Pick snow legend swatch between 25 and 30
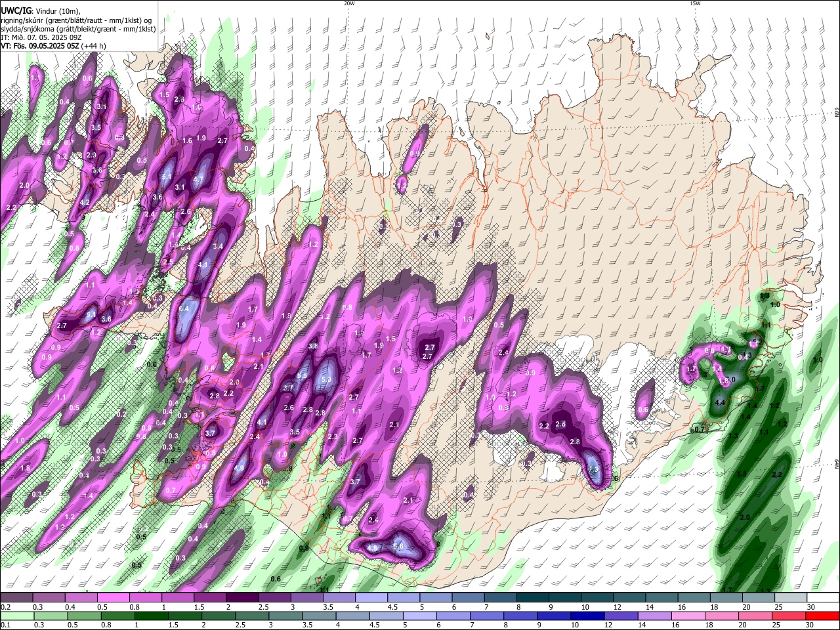Viewport: 840px width, 630px height. point(791,598)
